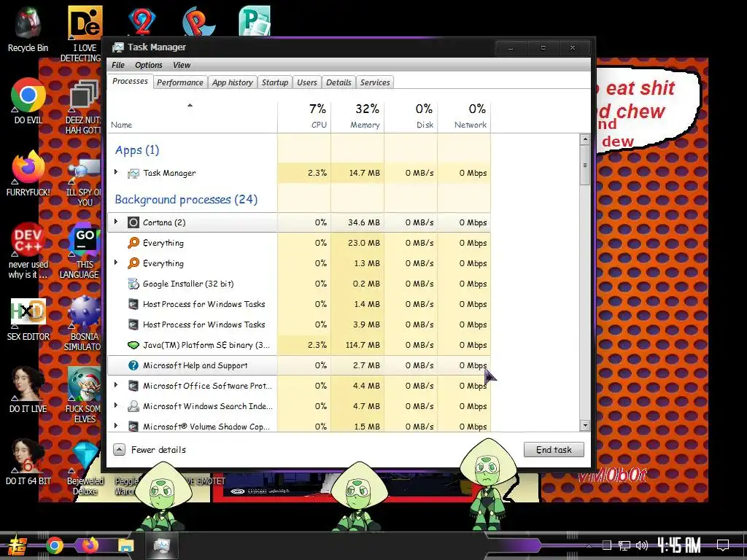
Task: Expand Microsoft Volume Shadow Copy row
Action: (x=116, y=426)
